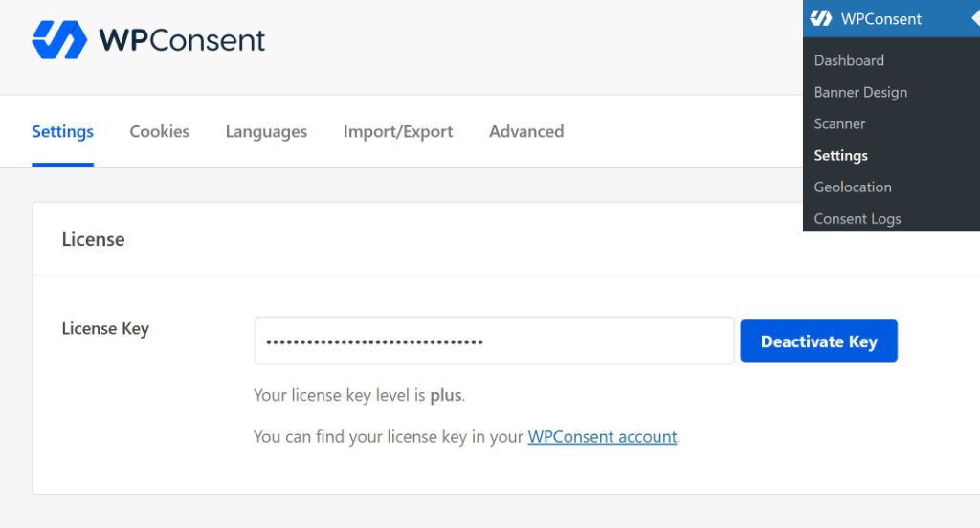Open the Settings tab

(62, 131)
